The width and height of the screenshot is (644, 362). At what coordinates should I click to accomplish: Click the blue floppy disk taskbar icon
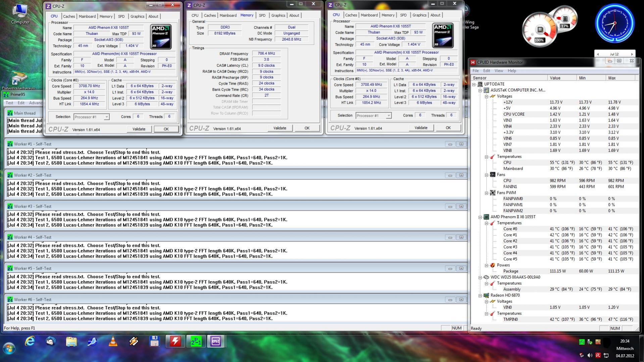pyautogui.click(x=154, y=342)
